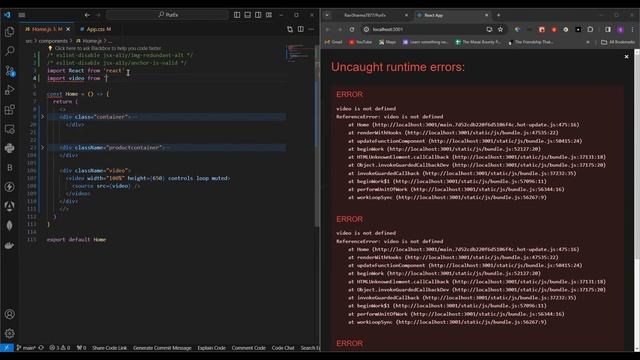This screenshot has height=360, width=640.
Task: Click the VS Code minimap preview
Action: tap(300, 53)
